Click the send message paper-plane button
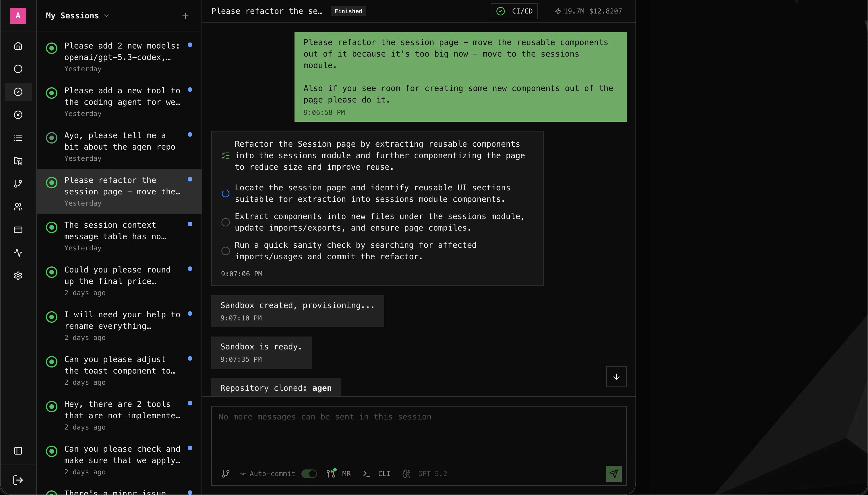 [613, 473]
